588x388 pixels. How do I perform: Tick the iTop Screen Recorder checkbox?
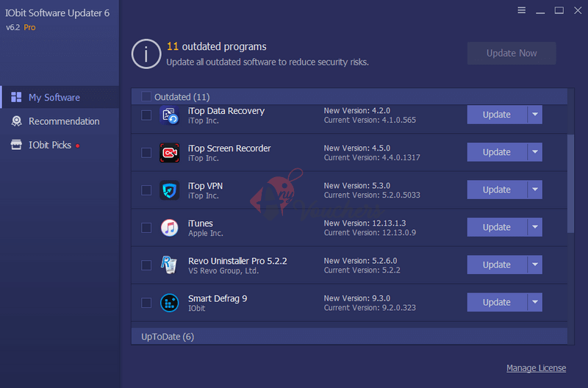pos(146,153)
